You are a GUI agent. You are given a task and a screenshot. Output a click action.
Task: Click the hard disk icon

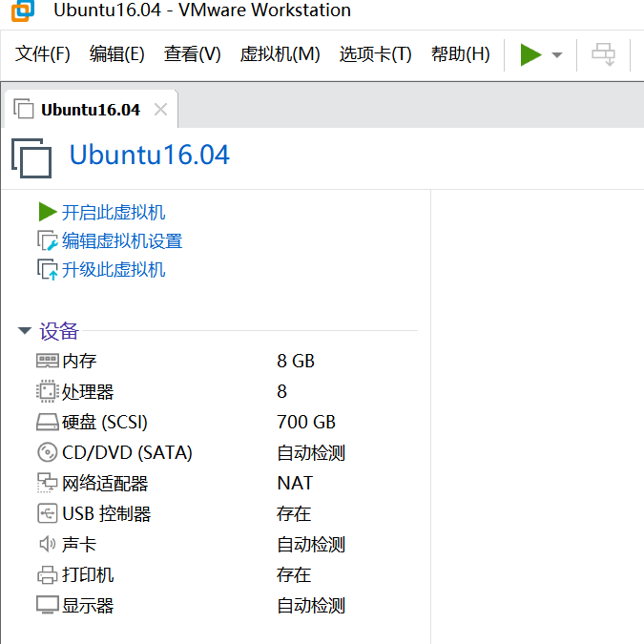pos(48,422)
